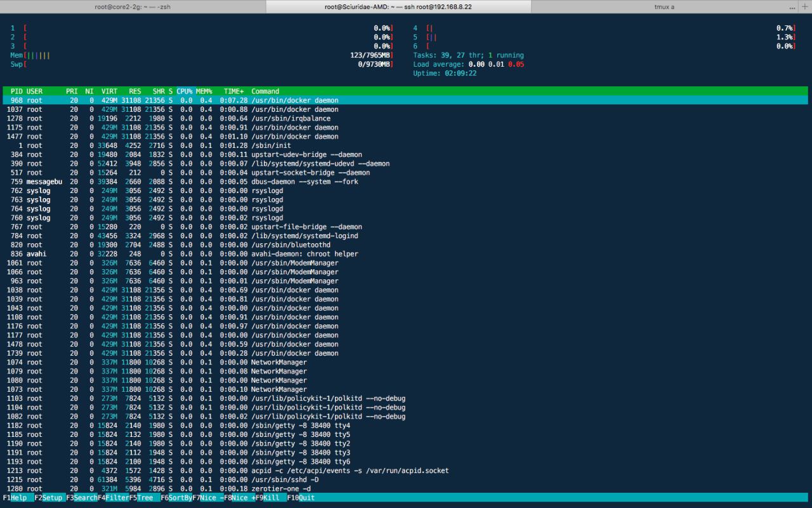Open F6 SortBy in htop footer
Viewport: 812px width, 508px height.
pyautogui.click(x=176, y=498)
